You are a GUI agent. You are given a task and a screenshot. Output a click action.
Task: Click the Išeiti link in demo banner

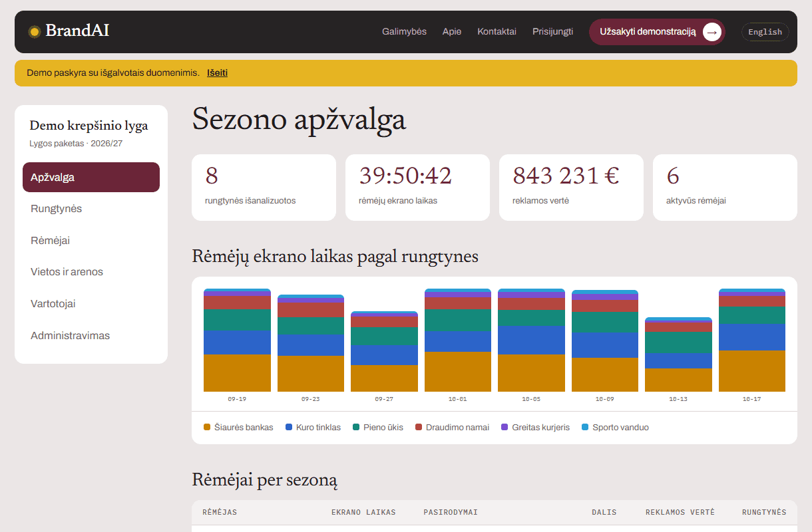tap(217, 73)
